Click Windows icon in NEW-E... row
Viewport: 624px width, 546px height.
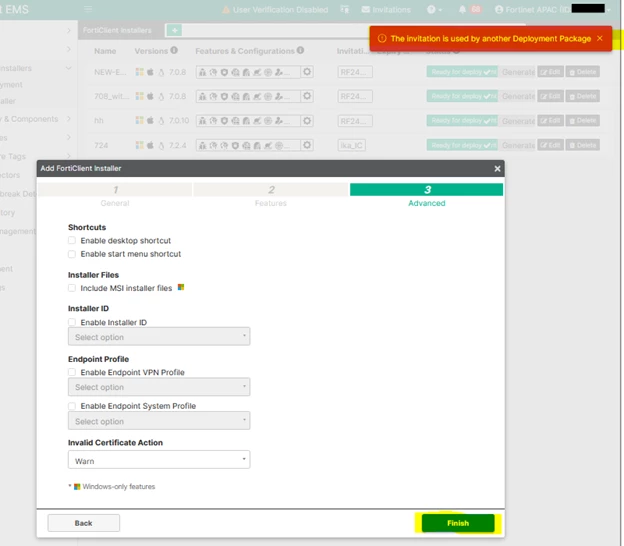pyautogui.click(x=139, y=72)
